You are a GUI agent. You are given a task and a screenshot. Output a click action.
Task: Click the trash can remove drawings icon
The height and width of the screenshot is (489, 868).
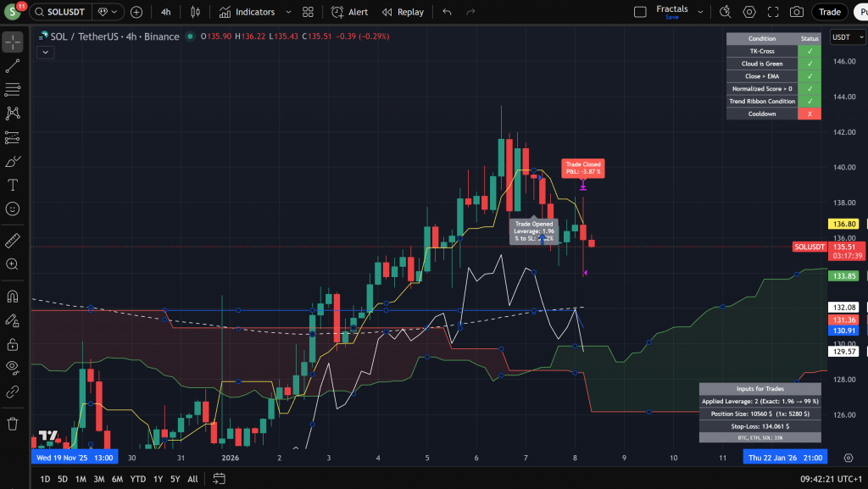[13, 423]
